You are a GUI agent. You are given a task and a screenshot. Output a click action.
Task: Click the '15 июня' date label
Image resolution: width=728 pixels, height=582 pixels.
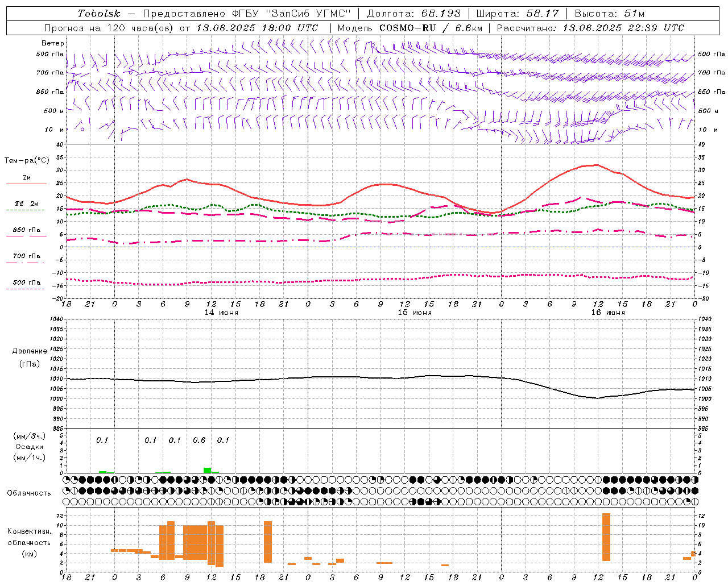click(x=415, y=313)
